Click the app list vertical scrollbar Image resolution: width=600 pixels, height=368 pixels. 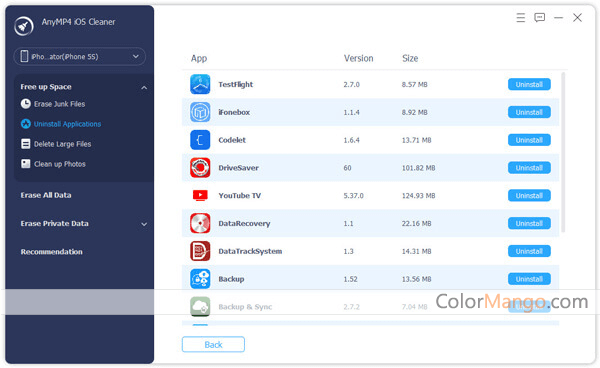(563, 152)
